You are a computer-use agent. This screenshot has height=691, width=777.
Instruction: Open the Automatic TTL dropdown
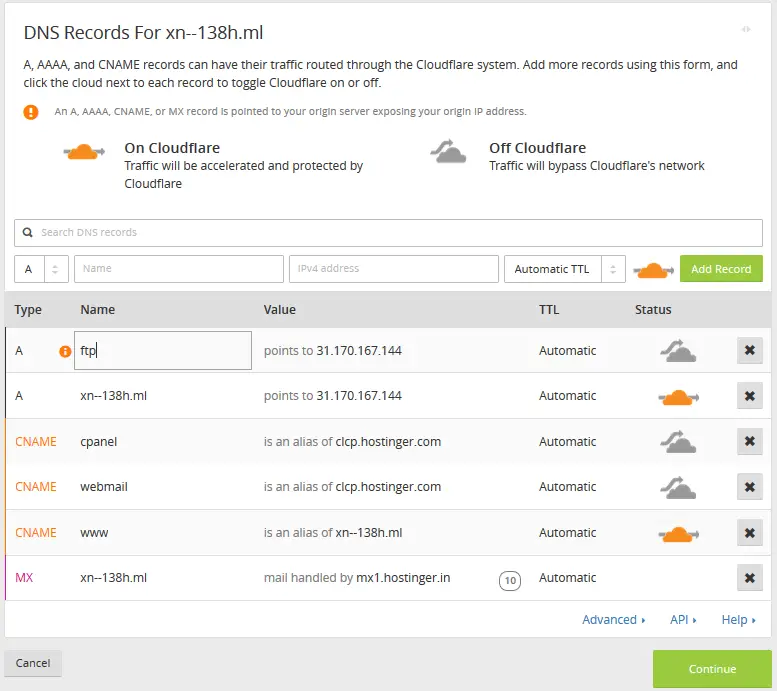pyautogui.click(x=565, y=269)
